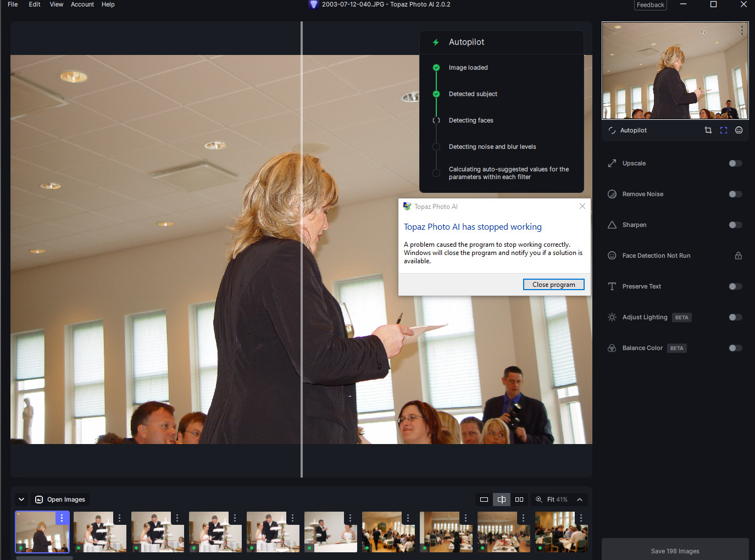This screenshot has height=560, width=755.
Task: Open the preview panel three-dot menu
Action: click(742, 31)
